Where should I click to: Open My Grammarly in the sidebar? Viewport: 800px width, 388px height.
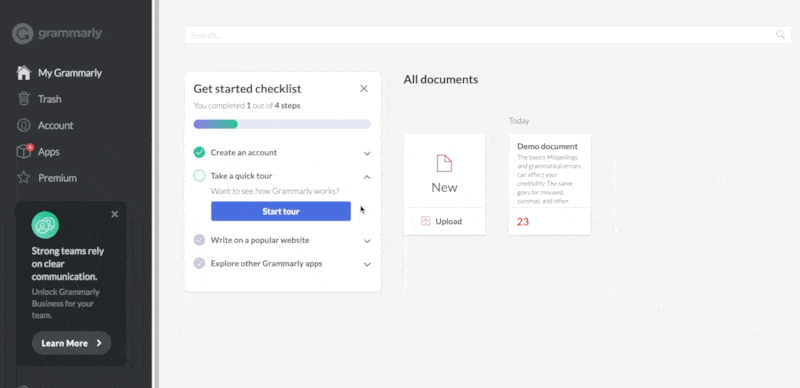pyautogui.click(x=70, y=73)
